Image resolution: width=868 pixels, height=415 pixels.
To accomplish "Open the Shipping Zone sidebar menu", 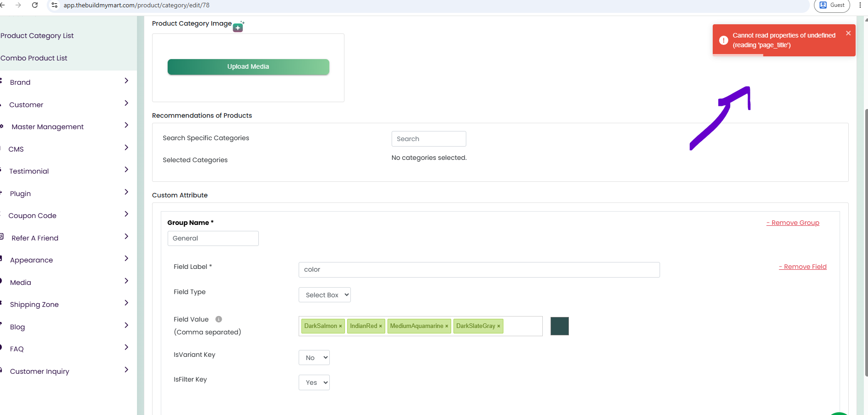I will (34, 305).
